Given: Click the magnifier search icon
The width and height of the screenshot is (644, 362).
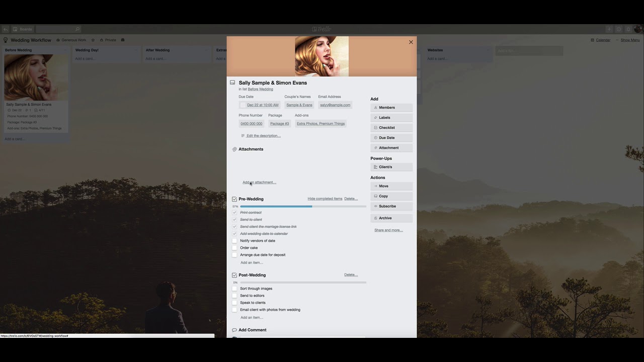Looking at the screenshot, I should point(77,29).
